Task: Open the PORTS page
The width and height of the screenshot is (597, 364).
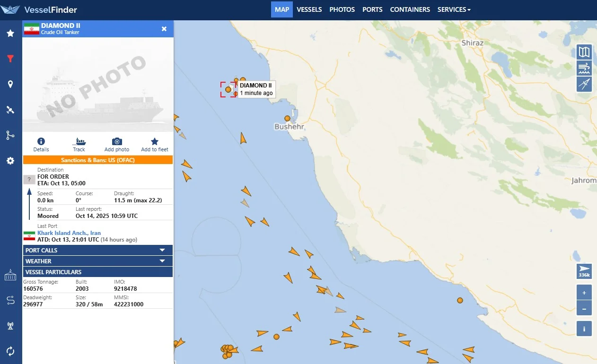Action: [x=372, y=9]
